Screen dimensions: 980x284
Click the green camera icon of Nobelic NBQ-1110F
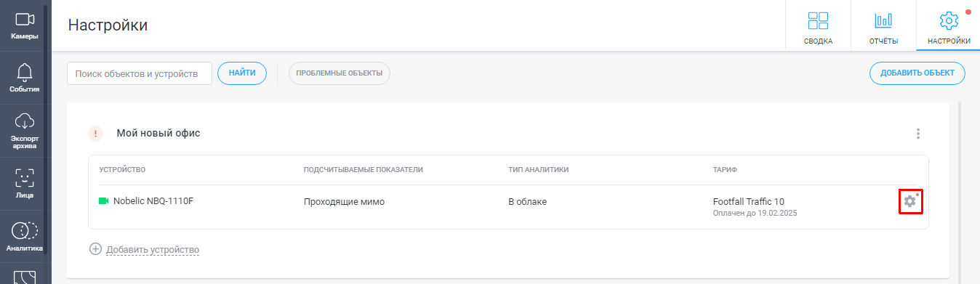pos(103,201)
